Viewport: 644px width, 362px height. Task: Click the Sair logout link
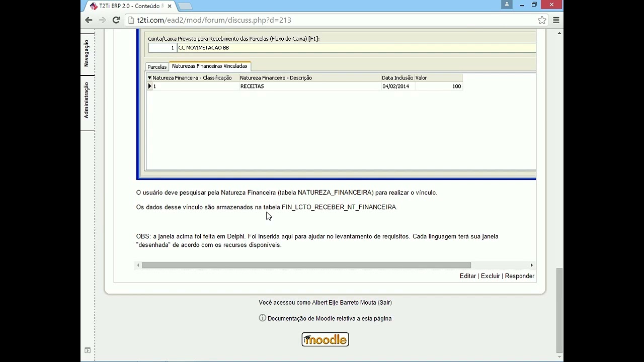click(x=385, y=303)
